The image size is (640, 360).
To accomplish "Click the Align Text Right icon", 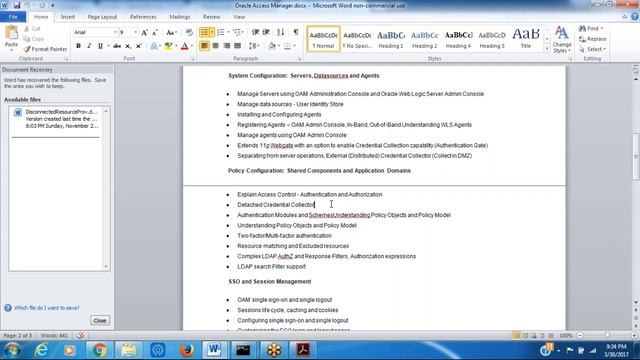I will (227, 46).
